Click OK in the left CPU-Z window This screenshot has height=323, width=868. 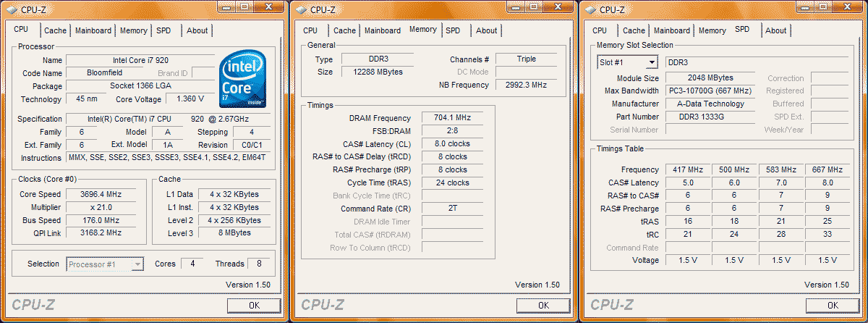click(254, 306)
